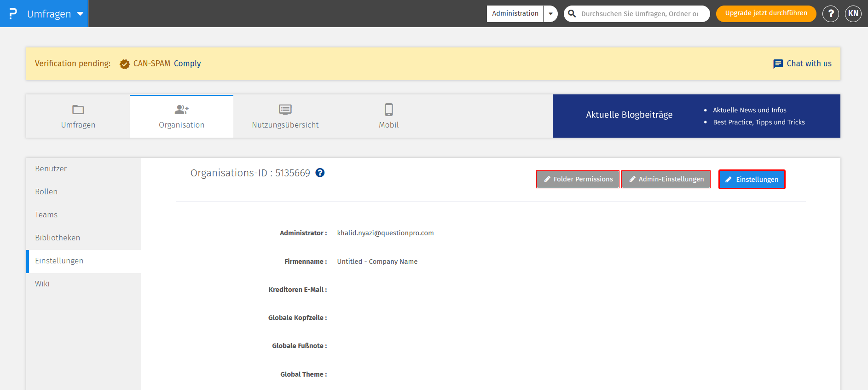
Task: Switch to the Mobil tab
Action: click(389, 116)
